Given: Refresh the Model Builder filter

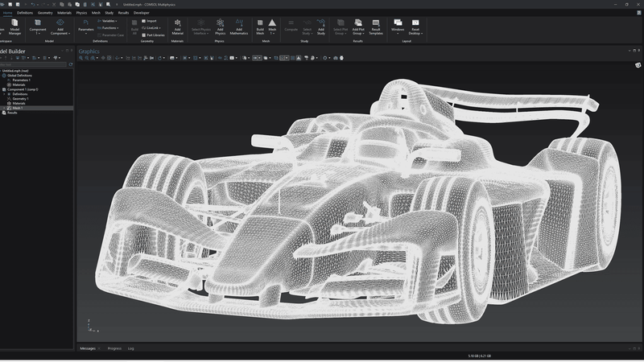Looking at the screenshot, I should click(71, 64).
